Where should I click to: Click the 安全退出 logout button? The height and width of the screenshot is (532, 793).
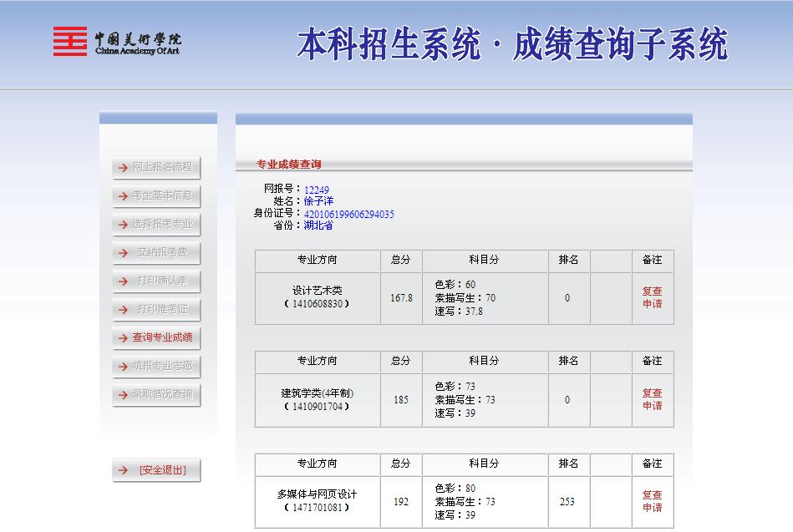point(156,470)
